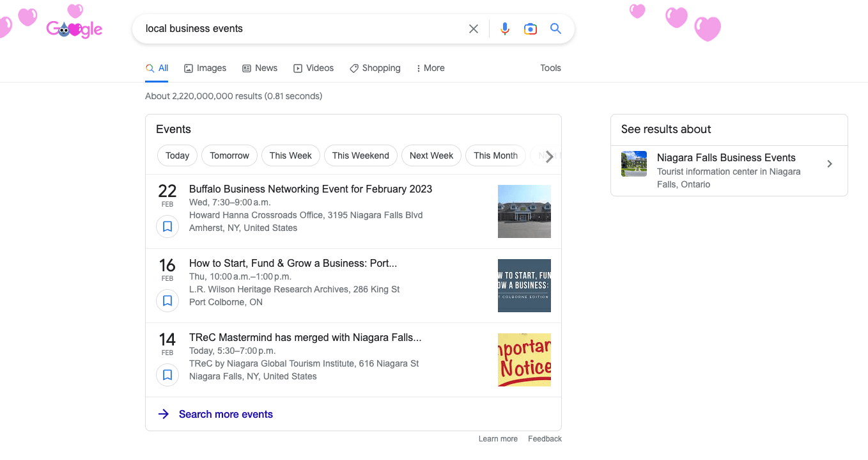Filter events by This Week
The width and height of the screenshot is (868, 460).
coord(291,155)
